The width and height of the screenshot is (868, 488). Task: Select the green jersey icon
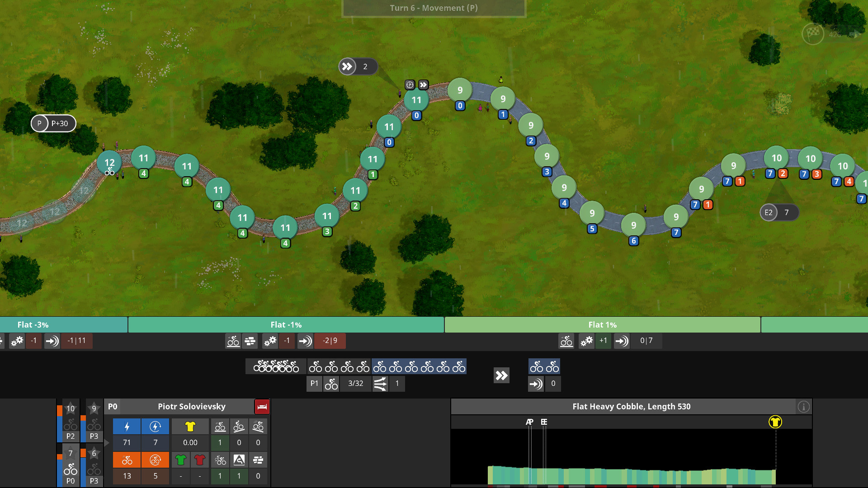[x=180, y=460]
